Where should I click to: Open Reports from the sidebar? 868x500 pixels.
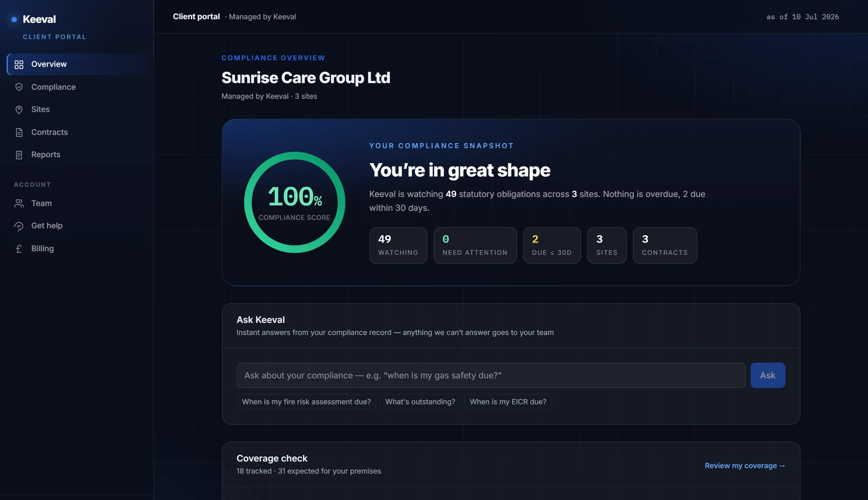click(x=77, y=155)
